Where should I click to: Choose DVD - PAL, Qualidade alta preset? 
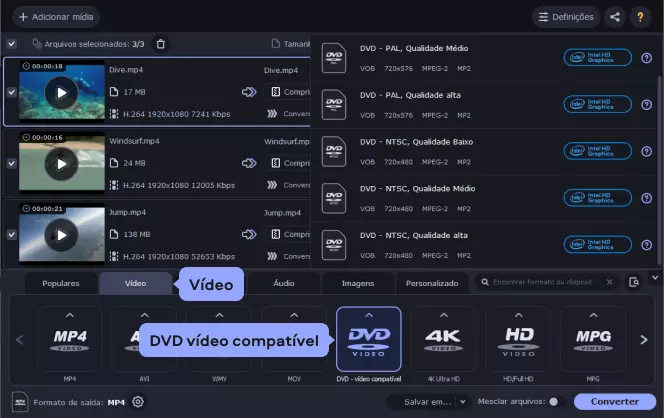click(484, 105)
